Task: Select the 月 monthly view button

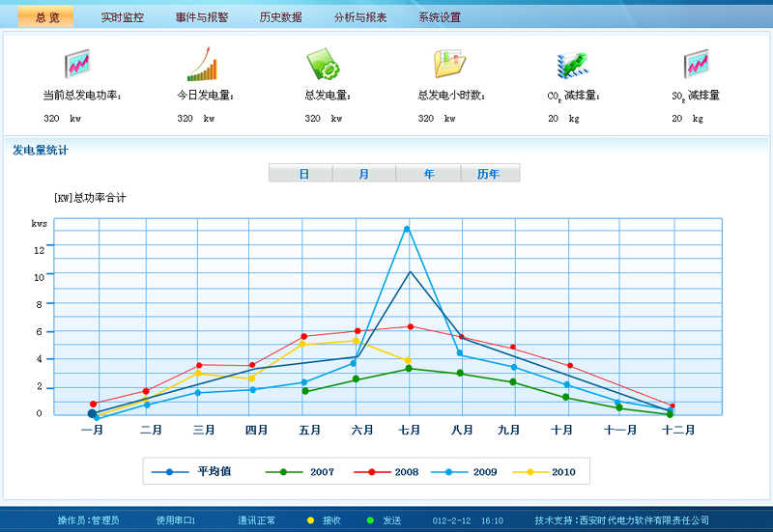Action: [363, 174]
